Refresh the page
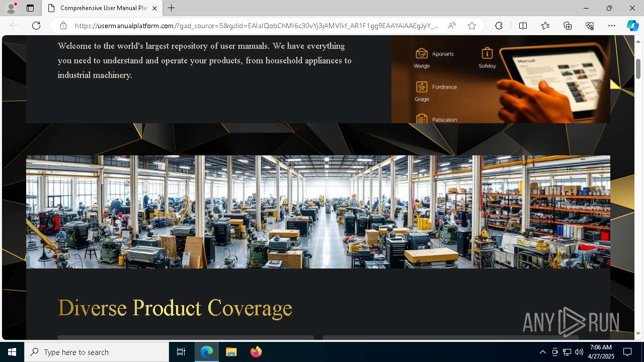The width and height of the screenshot is (644, 362). coord(36,26)
